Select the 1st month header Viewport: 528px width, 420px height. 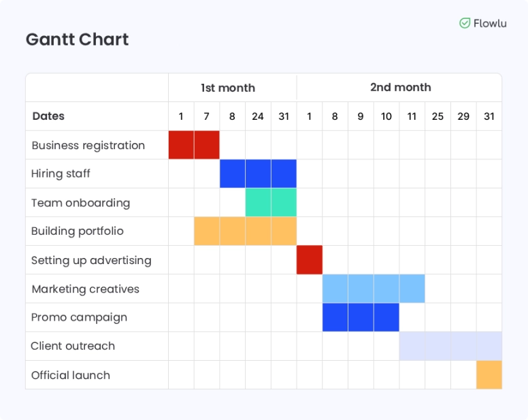(x=228, y=88)
